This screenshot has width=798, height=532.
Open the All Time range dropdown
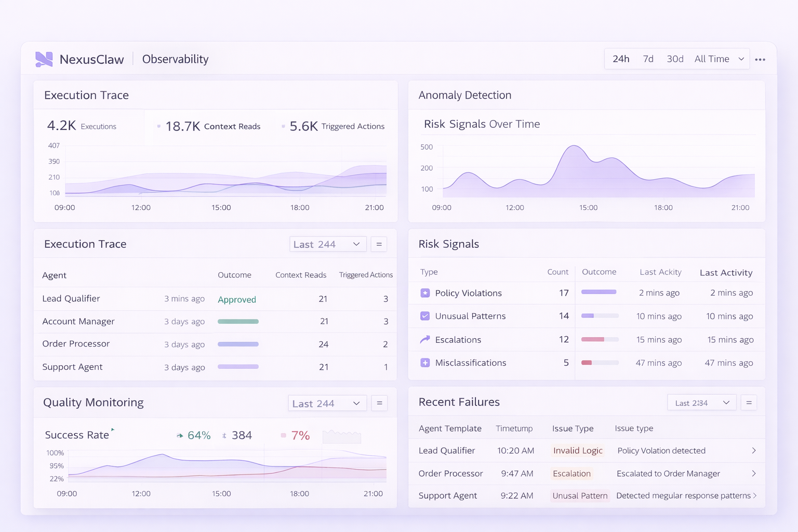[x=719, y=59]
